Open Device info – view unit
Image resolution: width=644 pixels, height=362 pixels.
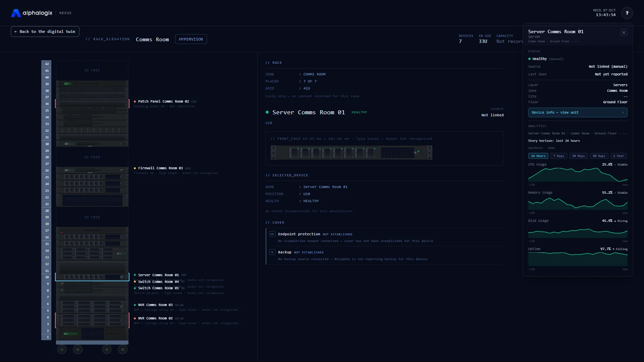click(578, 113)
